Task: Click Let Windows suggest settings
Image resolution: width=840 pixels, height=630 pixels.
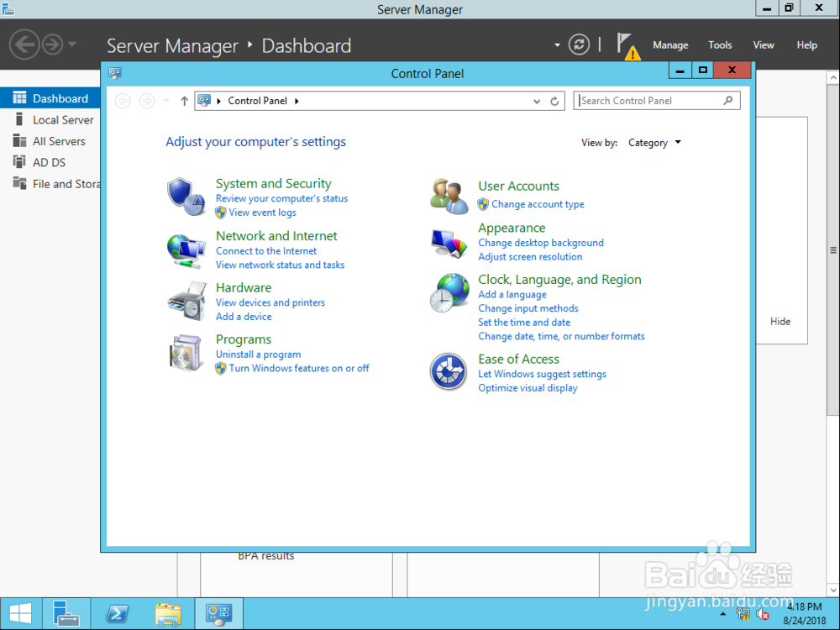Action: (x=542, y=374)
